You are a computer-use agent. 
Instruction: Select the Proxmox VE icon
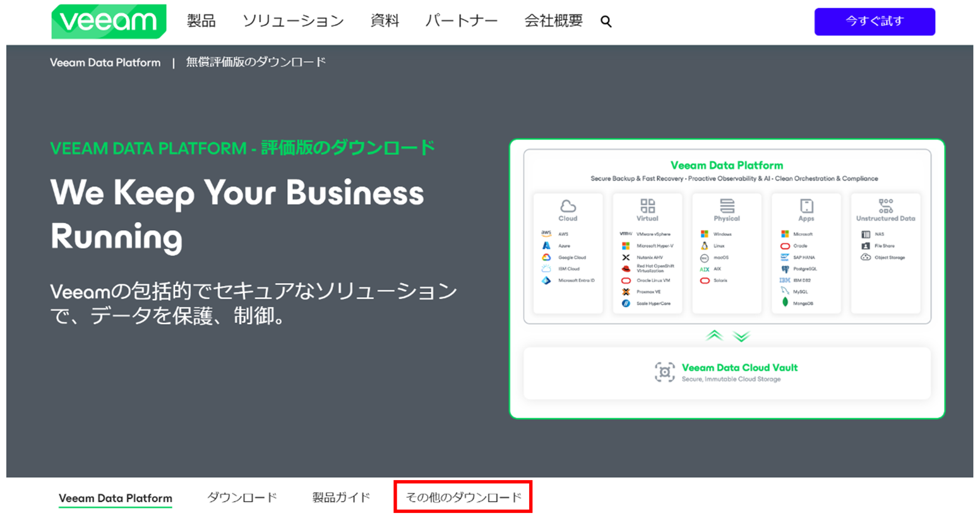[x=625, y=292]
